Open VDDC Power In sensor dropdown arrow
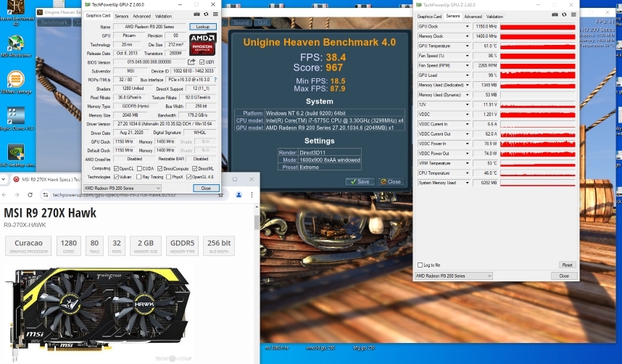The height and width of the screenshot is (364, 622). point(467,144)
